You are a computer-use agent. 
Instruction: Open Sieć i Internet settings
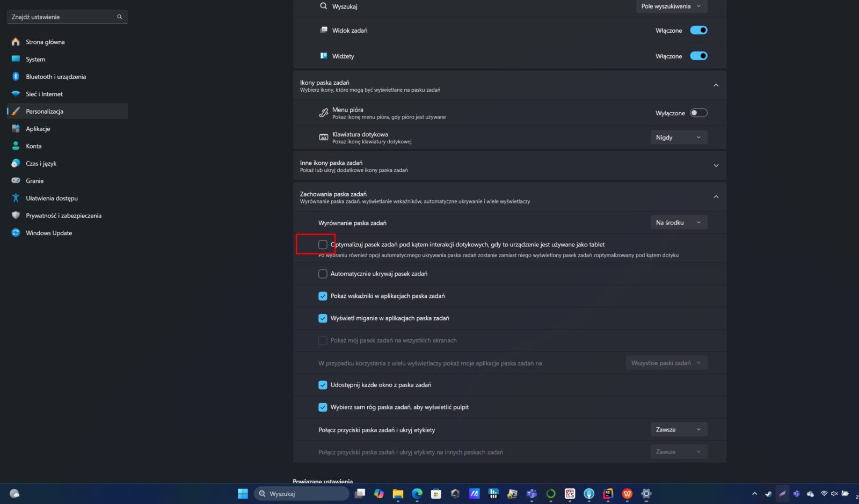point(44,94)
